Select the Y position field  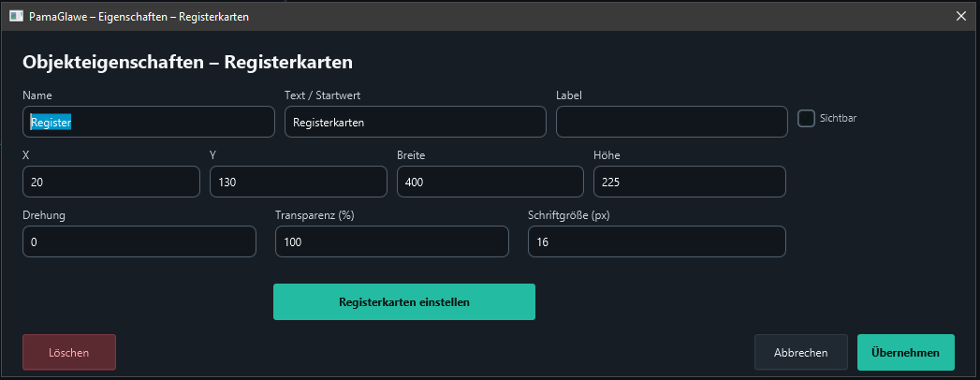pyautogui.click(x=299, y=182)
